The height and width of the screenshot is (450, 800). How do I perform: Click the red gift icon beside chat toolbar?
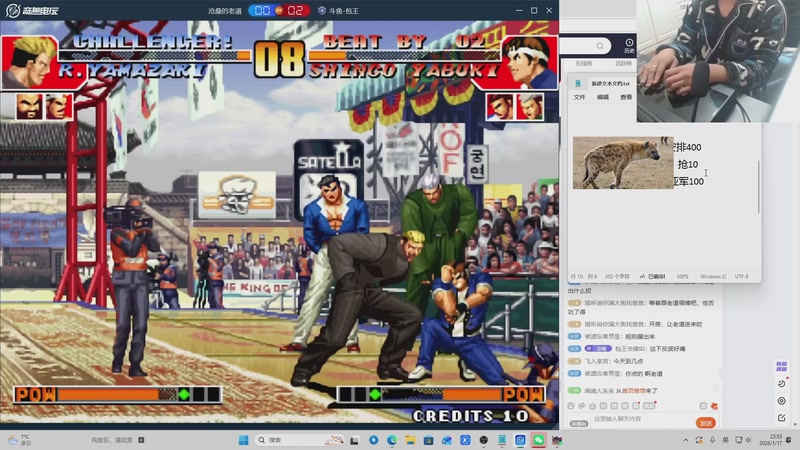(714, 406)
